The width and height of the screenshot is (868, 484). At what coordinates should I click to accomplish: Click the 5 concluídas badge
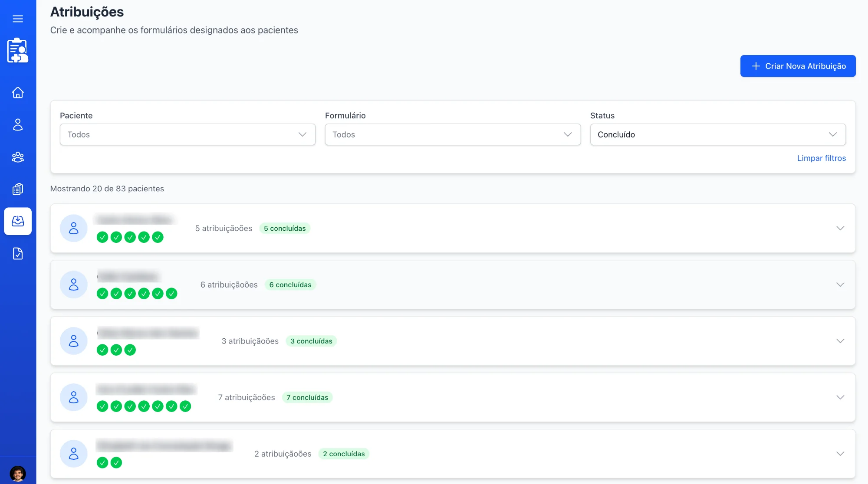coord(285,228)
